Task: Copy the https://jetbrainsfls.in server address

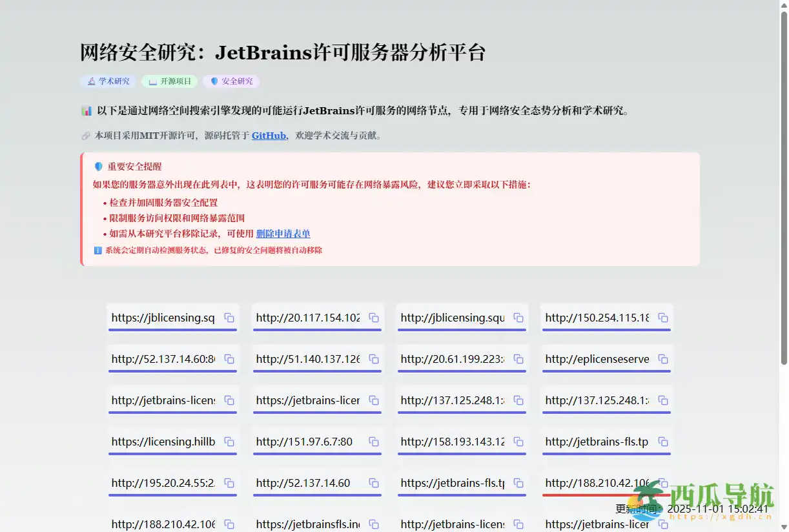Action: click(373, 524)
